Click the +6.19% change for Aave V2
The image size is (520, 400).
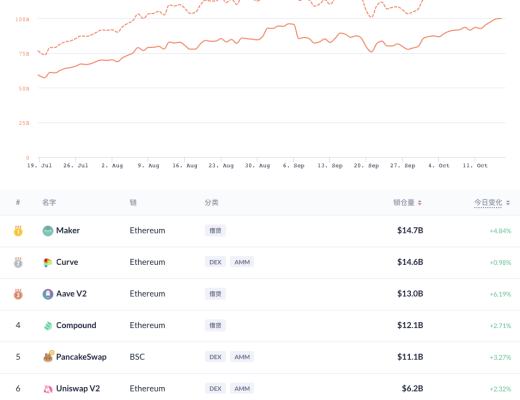pos(500,294)
